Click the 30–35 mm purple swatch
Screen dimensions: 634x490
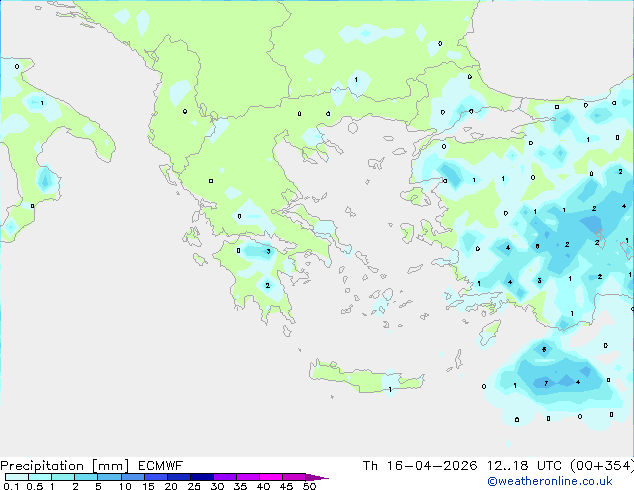pyautogui.click(x=225, y=477)
